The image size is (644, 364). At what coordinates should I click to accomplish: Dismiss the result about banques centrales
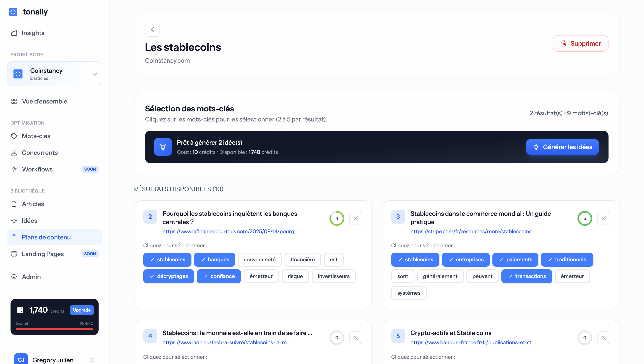click(x=356, y=218)
